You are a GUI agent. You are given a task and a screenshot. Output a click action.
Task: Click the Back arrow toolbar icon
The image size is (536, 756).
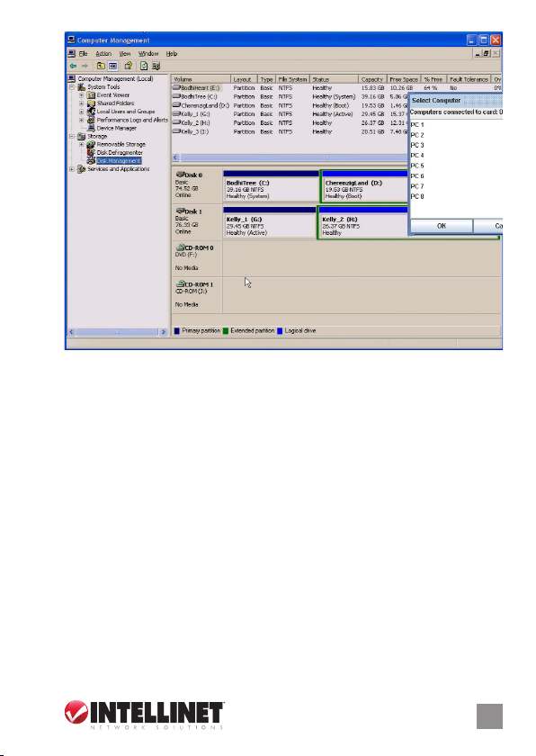pyautogui.click(x=73, y=66)
